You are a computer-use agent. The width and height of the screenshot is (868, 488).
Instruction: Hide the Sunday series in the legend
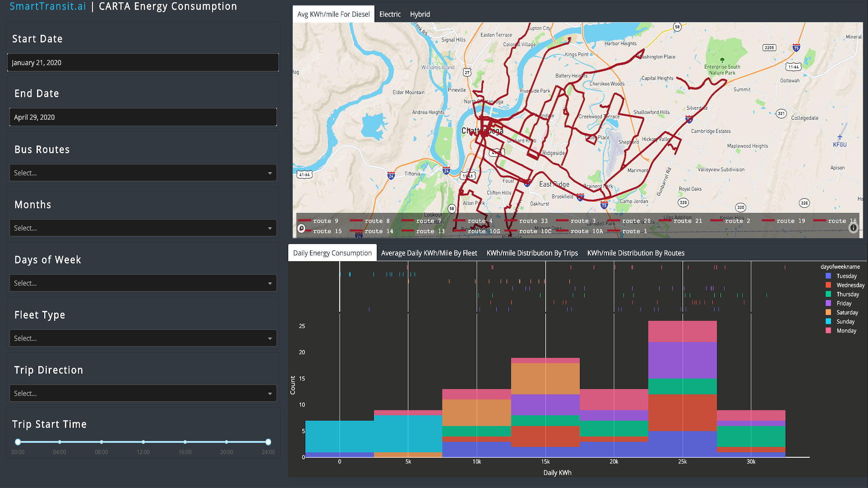[x=845, y=322]
